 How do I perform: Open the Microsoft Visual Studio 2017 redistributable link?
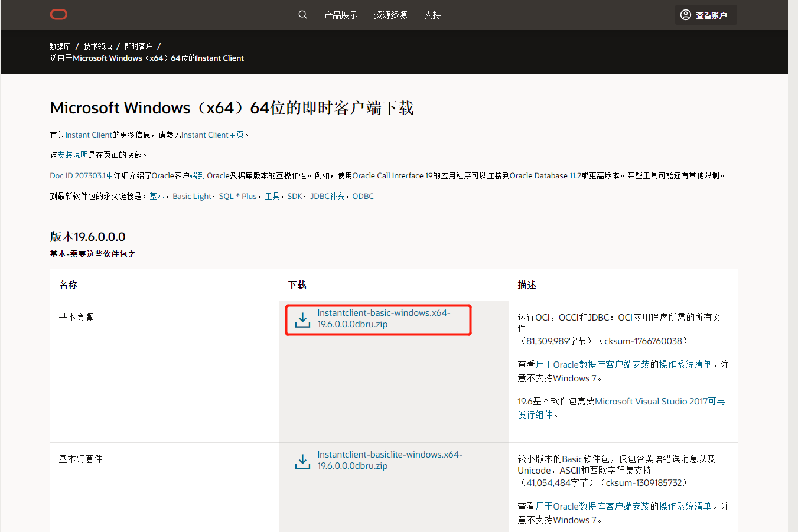[x=621, y=408]
